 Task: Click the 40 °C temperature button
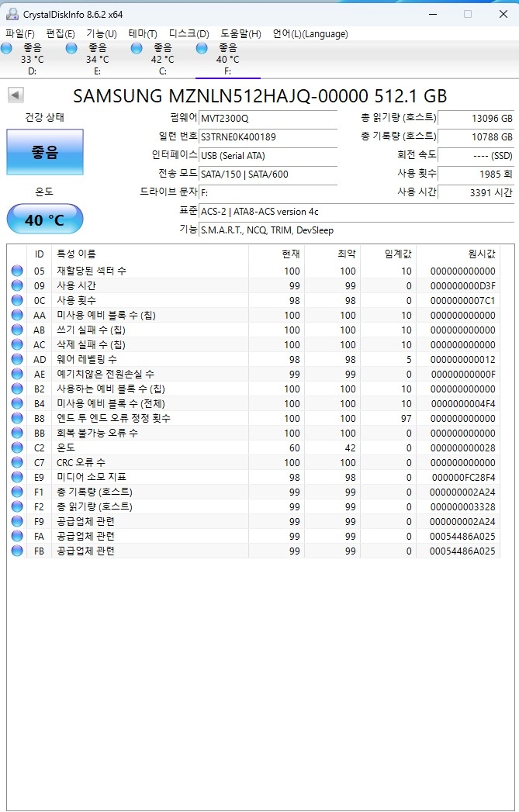pos(44,219)
